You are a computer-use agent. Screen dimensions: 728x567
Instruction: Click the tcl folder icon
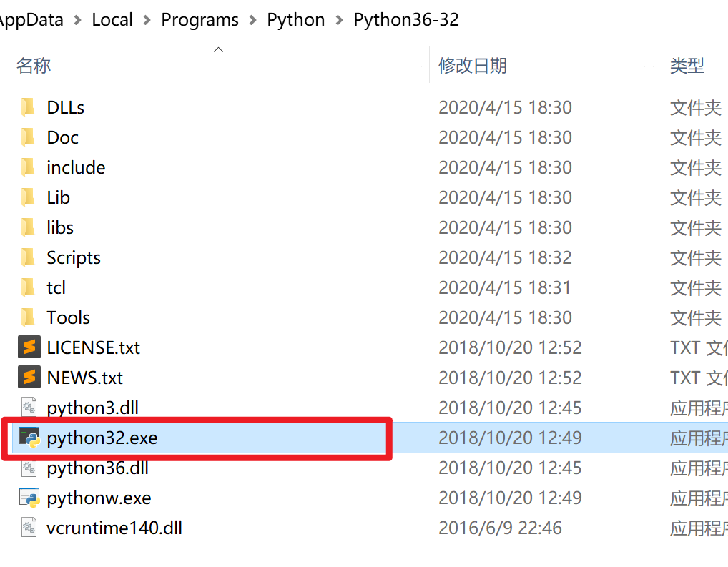[x=29, y=287]
